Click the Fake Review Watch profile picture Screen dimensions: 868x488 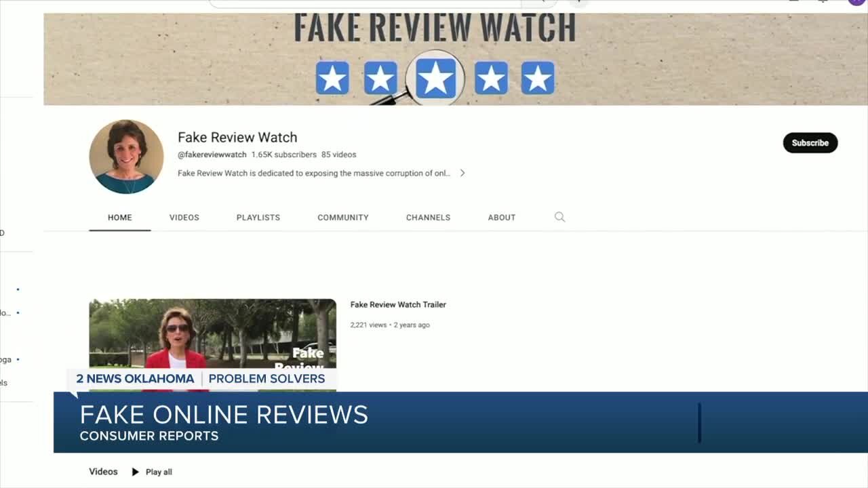(126, 157)
